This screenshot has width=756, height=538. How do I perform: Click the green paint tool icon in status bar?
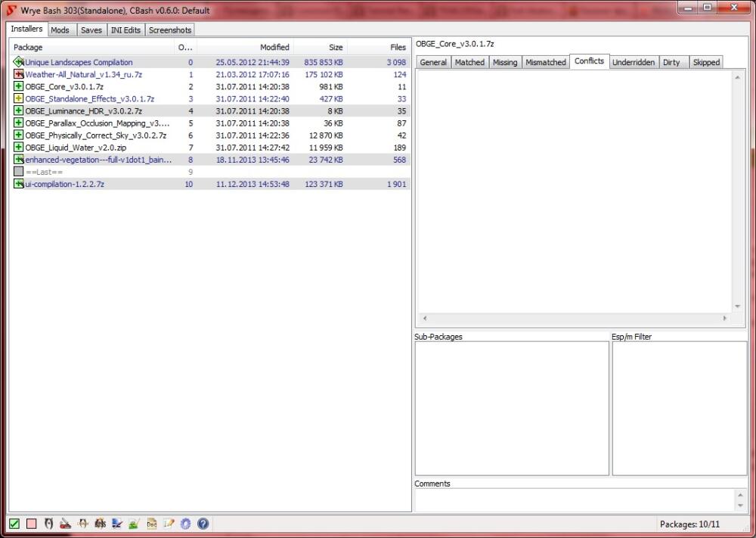pos(135,524)
